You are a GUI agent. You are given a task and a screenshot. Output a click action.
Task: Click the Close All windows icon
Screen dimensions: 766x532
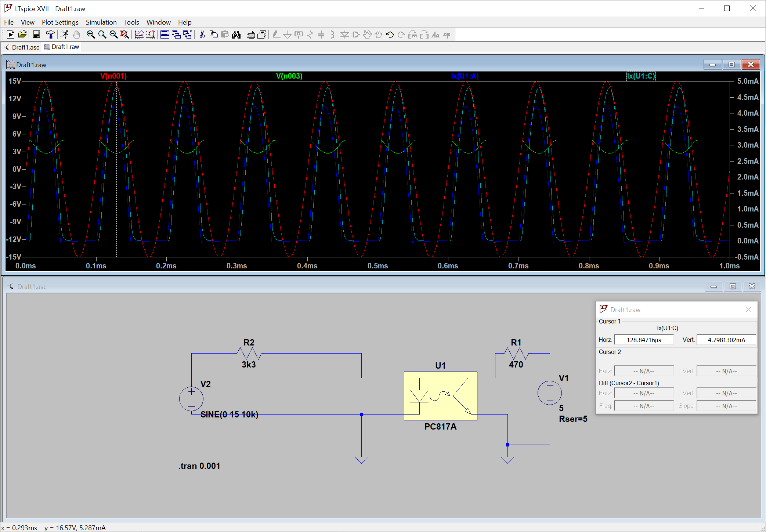coord(188,35)
